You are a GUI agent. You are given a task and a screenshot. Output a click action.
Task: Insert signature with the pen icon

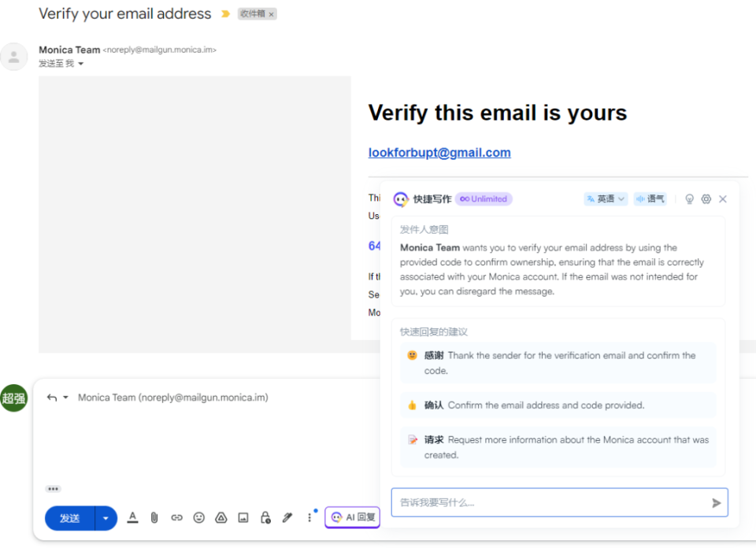pos(287,517)
